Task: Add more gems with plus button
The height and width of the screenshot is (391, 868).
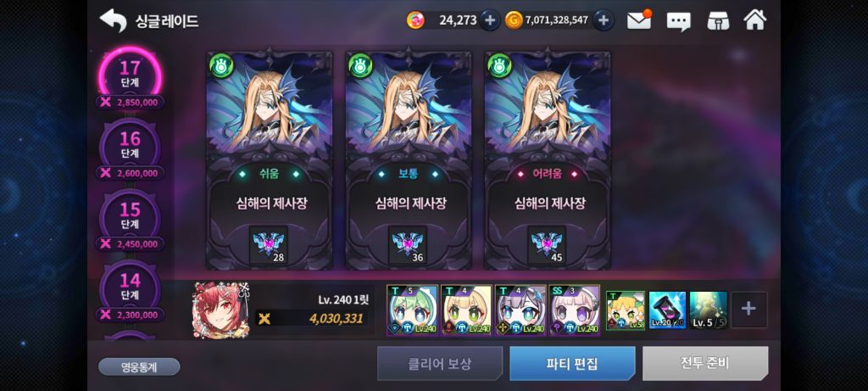Action: pyautogui.click(x=489, y=20)
